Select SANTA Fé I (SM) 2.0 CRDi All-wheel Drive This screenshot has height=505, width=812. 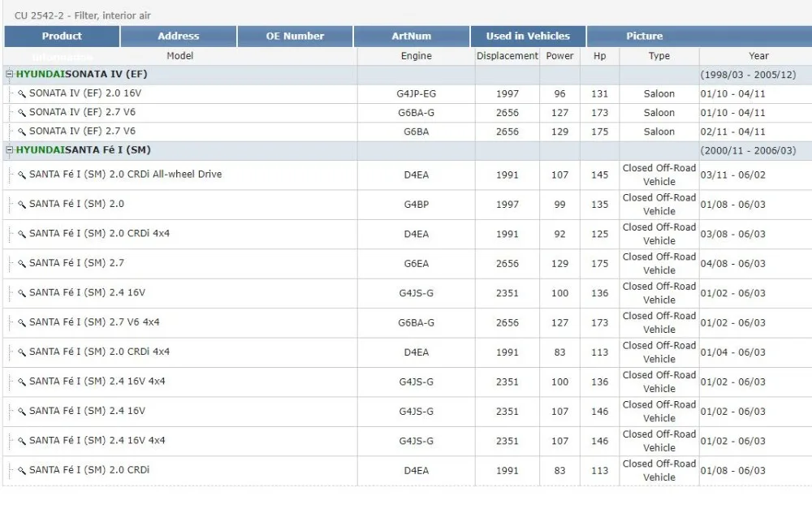(x=125, y=174)
